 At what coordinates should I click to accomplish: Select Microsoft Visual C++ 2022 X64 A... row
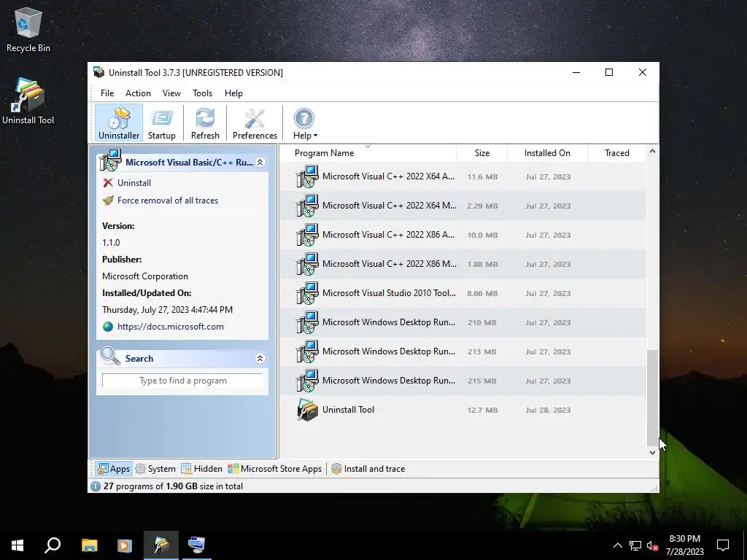click(x=462, y=176)
